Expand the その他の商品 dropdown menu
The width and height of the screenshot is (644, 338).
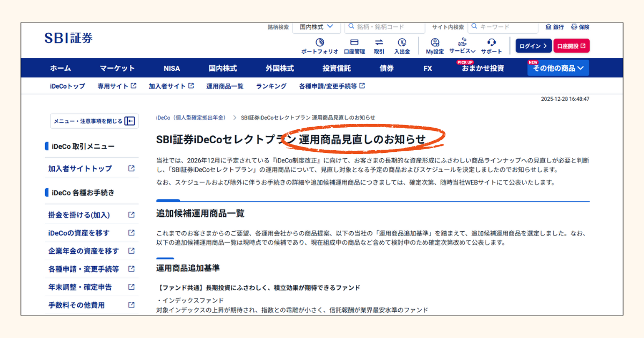[558, 68]
